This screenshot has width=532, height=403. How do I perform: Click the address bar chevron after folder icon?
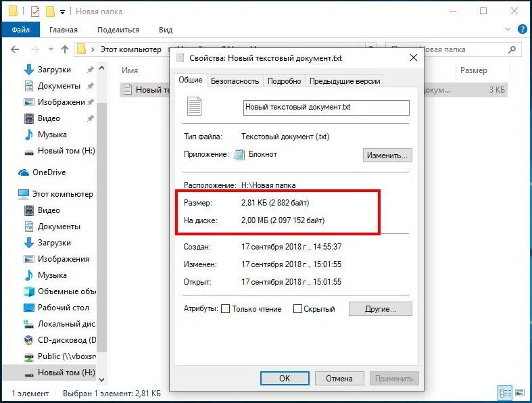click(x=93, y=49)
